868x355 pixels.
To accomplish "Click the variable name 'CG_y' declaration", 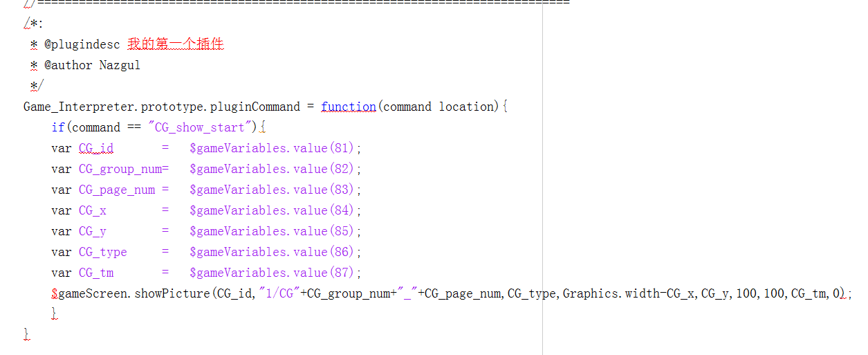I will pos(93,231).
